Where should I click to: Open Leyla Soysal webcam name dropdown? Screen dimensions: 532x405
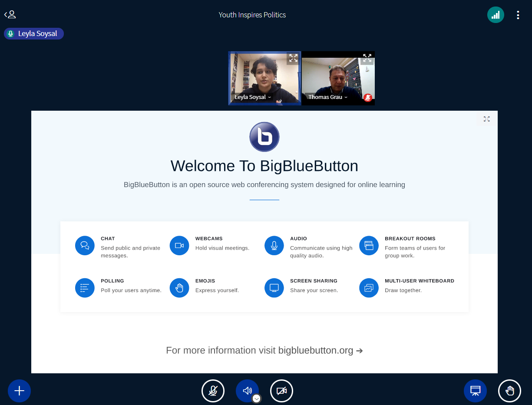tap(253, 97)
